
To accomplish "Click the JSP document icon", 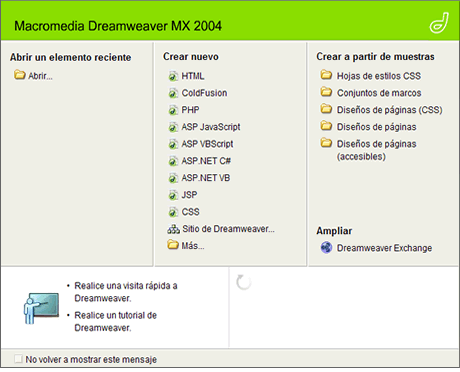I will [x=173, y=195].
